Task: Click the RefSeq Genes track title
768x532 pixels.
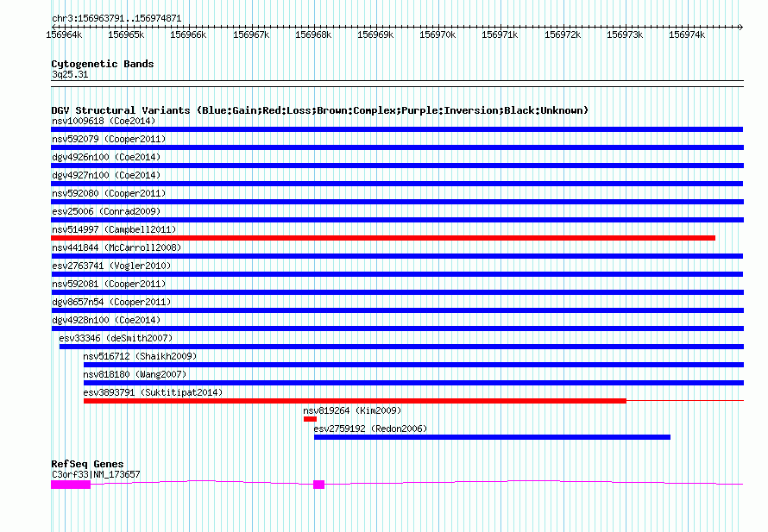Action: click(87, 464)
